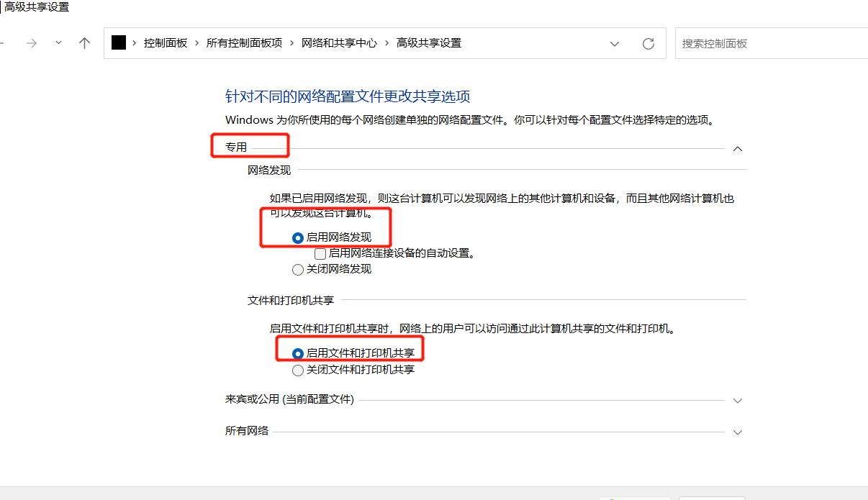Screen dimensions: 868x500
Task: Expand the 所有网络 section
Action: pos(737,432)
